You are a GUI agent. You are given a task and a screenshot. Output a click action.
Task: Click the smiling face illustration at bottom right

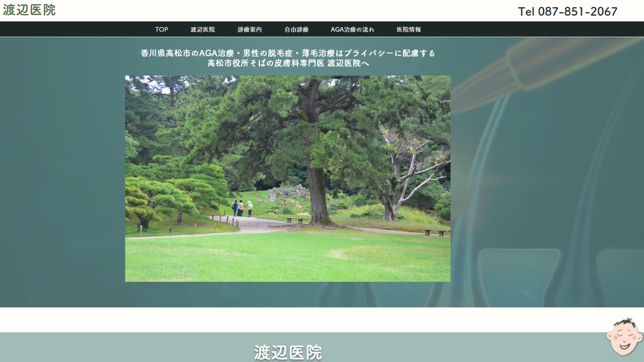[x=624, y=337]
